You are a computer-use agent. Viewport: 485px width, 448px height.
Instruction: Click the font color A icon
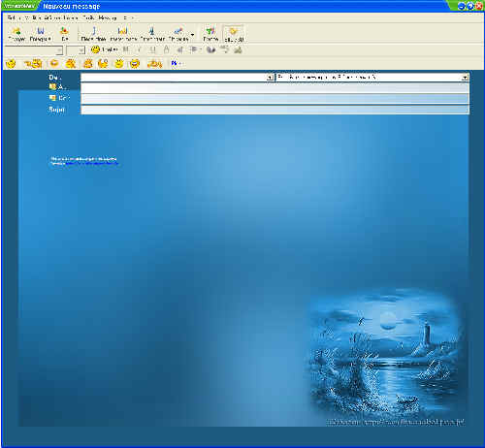tap(166, 49)
